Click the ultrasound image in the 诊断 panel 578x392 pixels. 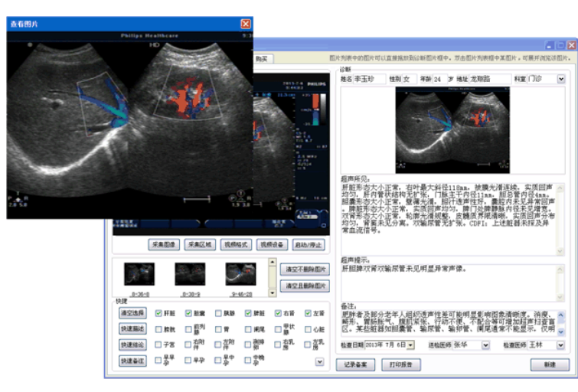pos(452,130)
